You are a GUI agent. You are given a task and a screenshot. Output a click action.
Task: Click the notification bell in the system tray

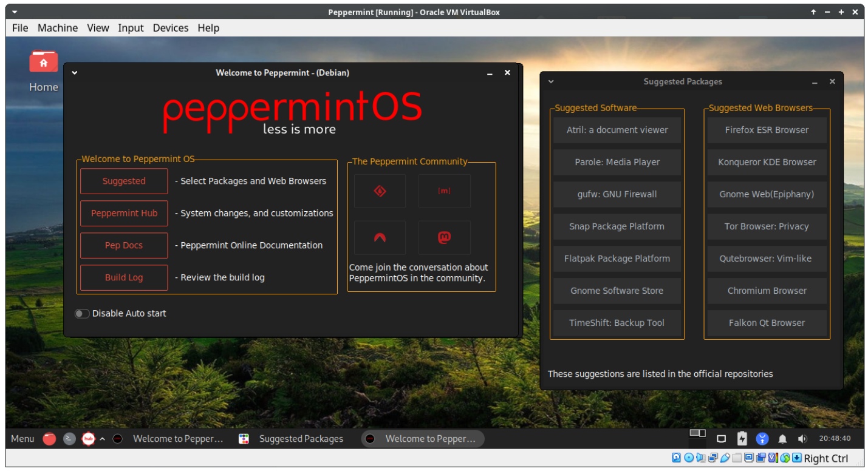point(782,438)
